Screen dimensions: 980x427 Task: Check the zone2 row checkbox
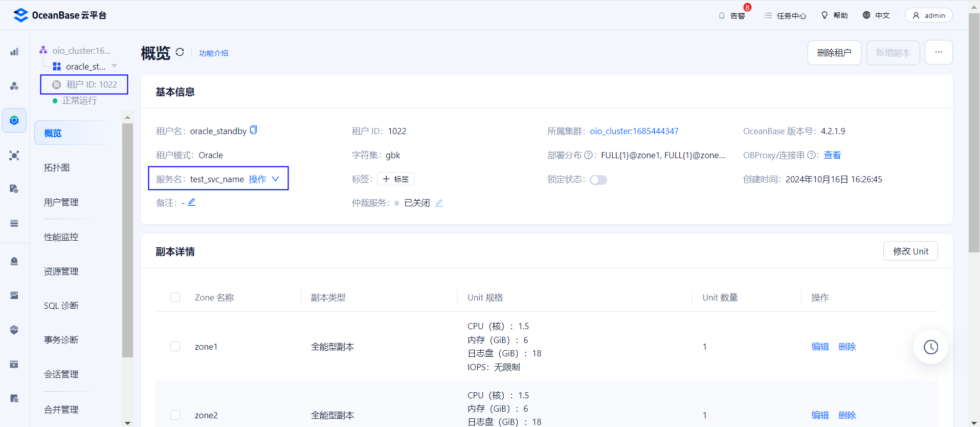pyautogui.click(x=175, y=415)
